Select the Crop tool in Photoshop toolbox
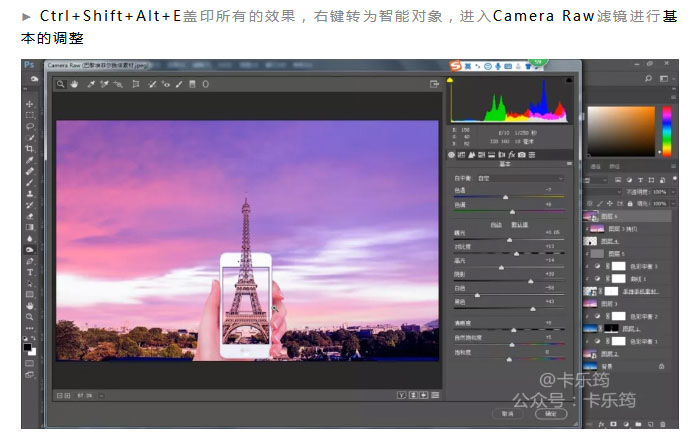 30,149
